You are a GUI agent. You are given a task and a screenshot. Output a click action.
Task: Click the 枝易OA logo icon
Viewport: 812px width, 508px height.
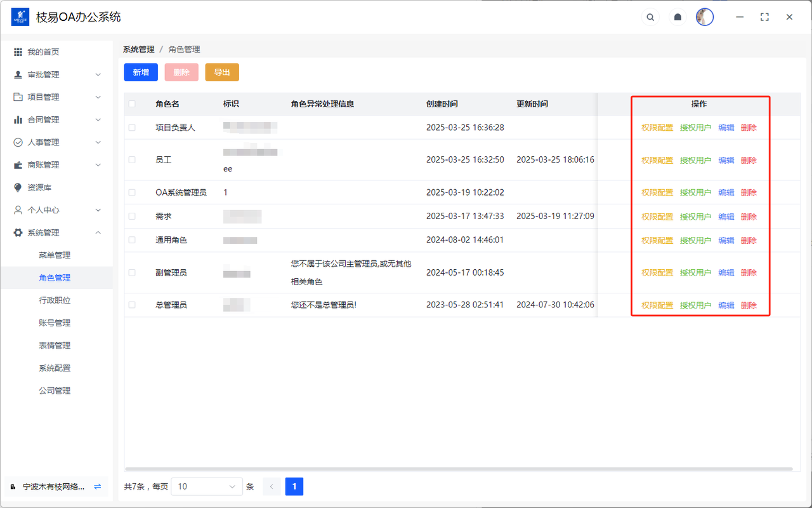tap(20, 17)
